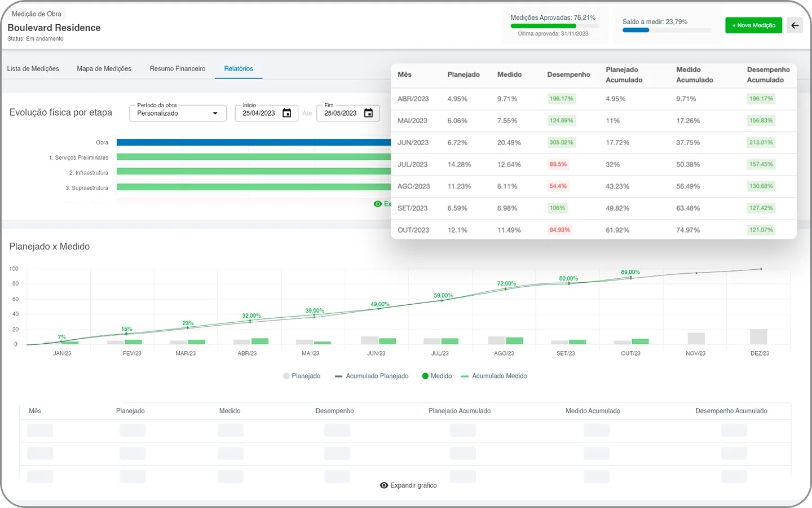Screen dimensions: 812x508
Task: Open calendar picker for Início date
Action: [286, 113]
